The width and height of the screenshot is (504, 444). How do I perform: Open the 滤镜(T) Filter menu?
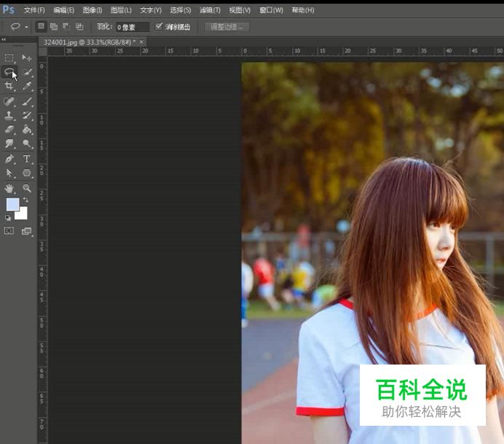210,10
